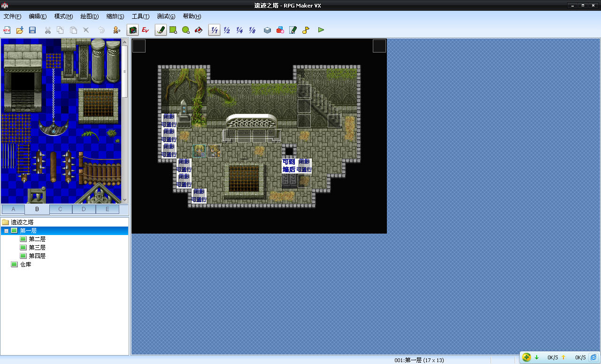This screenshot has height=364, width=601.
Task: Select the 遗迹之塔 project root folder
Action: click(22, 222)
